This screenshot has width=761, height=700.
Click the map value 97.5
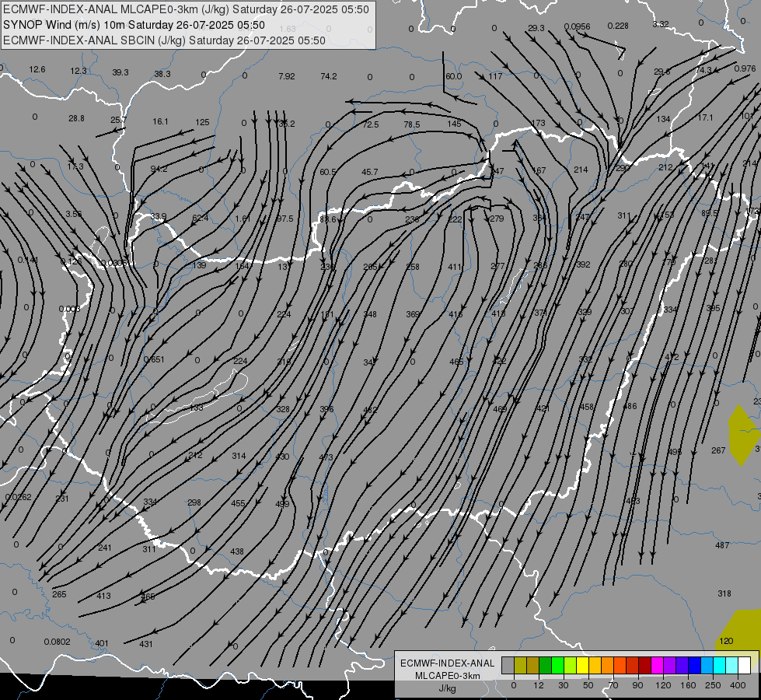click(285, 219)
